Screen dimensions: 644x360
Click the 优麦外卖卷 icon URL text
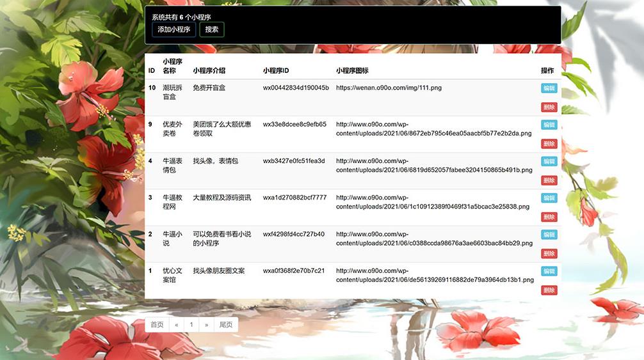[434, 129]
